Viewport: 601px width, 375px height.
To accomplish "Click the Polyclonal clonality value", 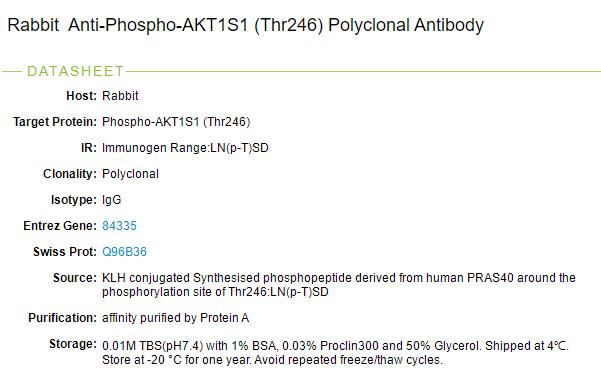I will pos(130,174).
